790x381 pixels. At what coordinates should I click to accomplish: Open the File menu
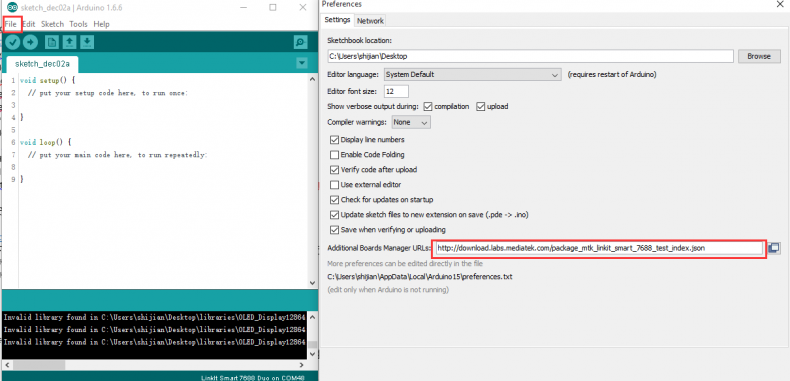[11, 24]
